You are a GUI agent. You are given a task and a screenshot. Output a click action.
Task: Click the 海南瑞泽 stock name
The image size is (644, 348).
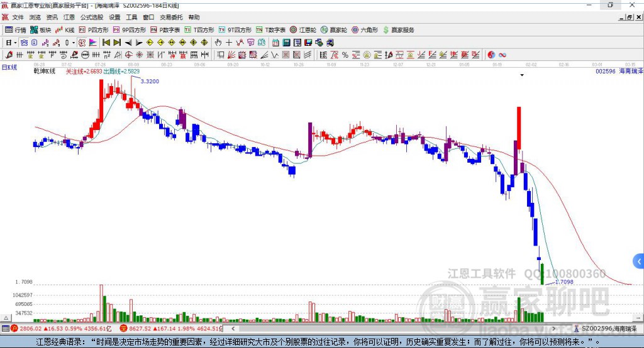(631, 72)
